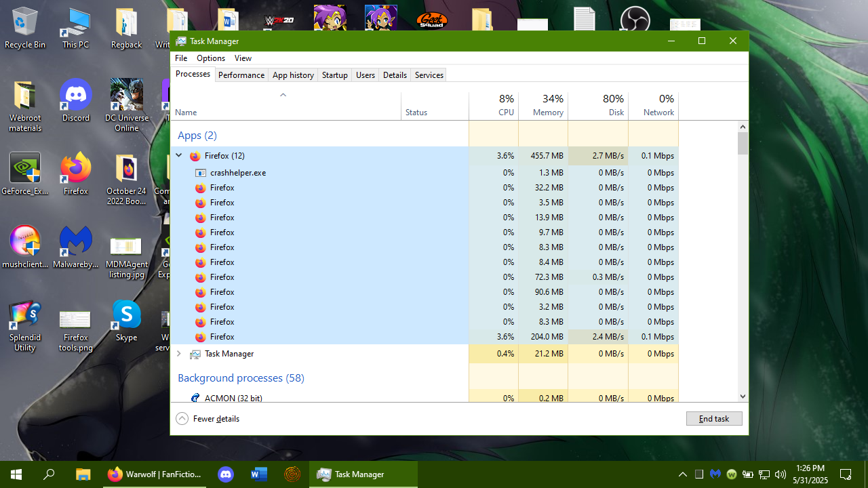Image resolution: width=868 pixels, height=488 pixels.
Task: Collapse the Firefox (12) process group
Action: 179,155
